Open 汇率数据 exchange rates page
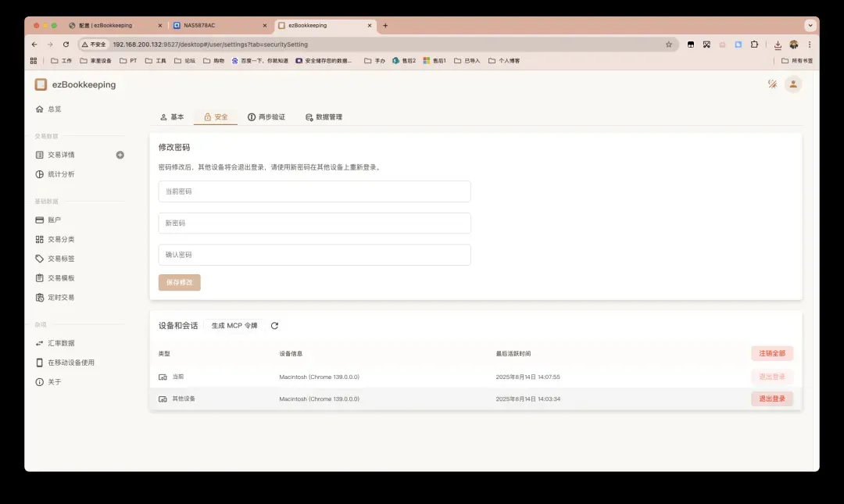The width and height of the screenshot is (844, 504). coord(61,343)
